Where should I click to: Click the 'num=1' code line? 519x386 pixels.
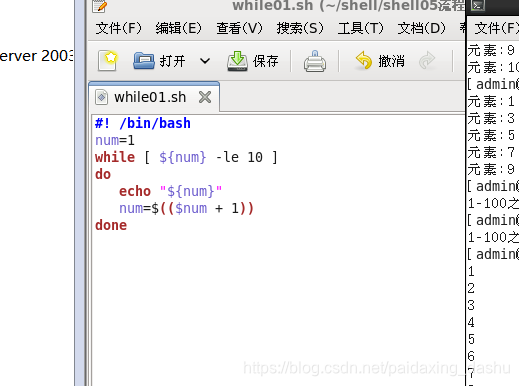(115, 140)
